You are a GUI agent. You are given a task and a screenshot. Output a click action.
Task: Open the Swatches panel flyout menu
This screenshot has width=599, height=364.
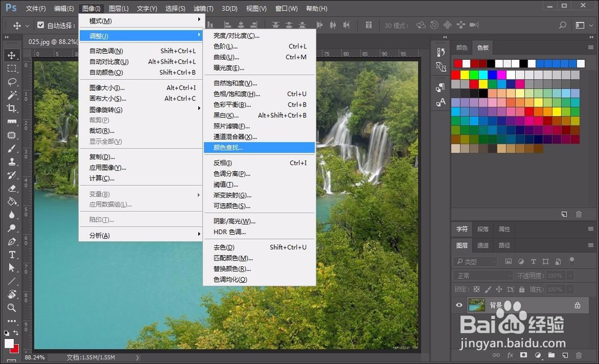coord(591,47)
